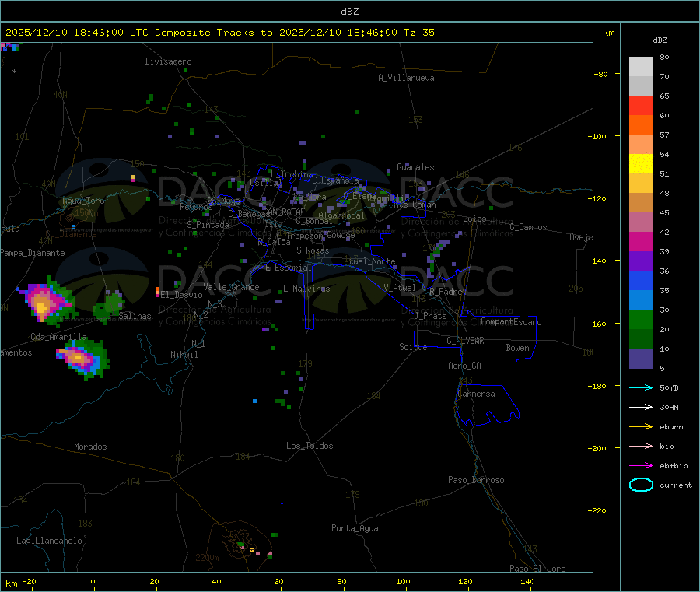Click the 'S_Pintada' map label
This screenshot has width=700, height=592.
[x=208, y=225]
